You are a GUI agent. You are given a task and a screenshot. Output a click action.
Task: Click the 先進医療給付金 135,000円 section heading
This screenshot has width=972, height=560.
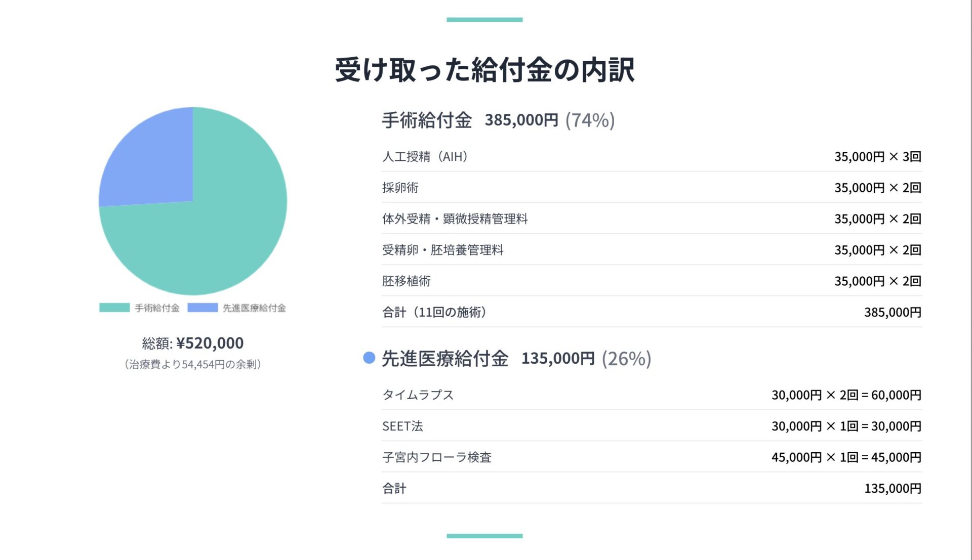pos(516,359)
